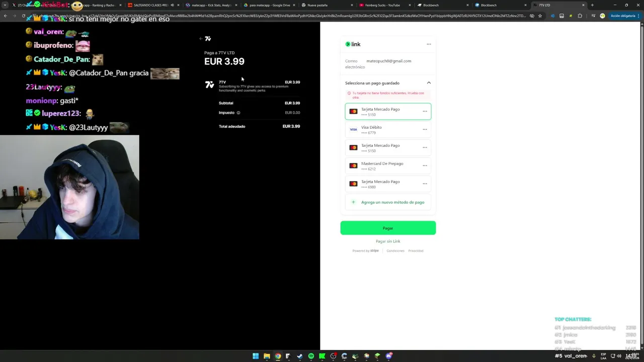Image resolution: width=644 pixels, height=362 pixels.
Task: Select Tarjeta Mercado Pago ending 6980
Action: click(388, 184)
